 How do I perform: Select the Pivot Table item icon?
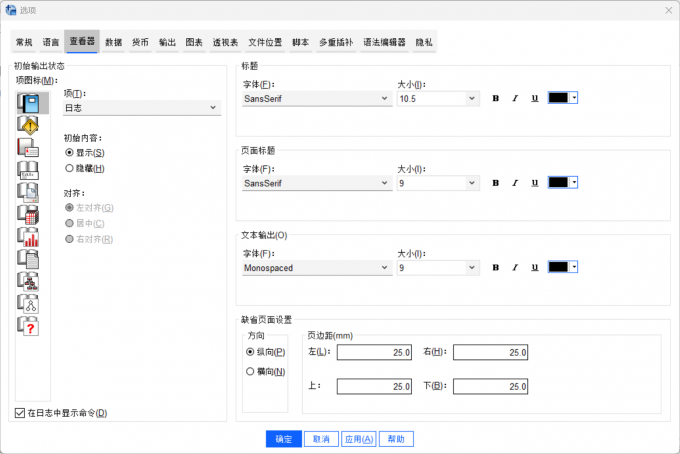click(x=28, y=215)
